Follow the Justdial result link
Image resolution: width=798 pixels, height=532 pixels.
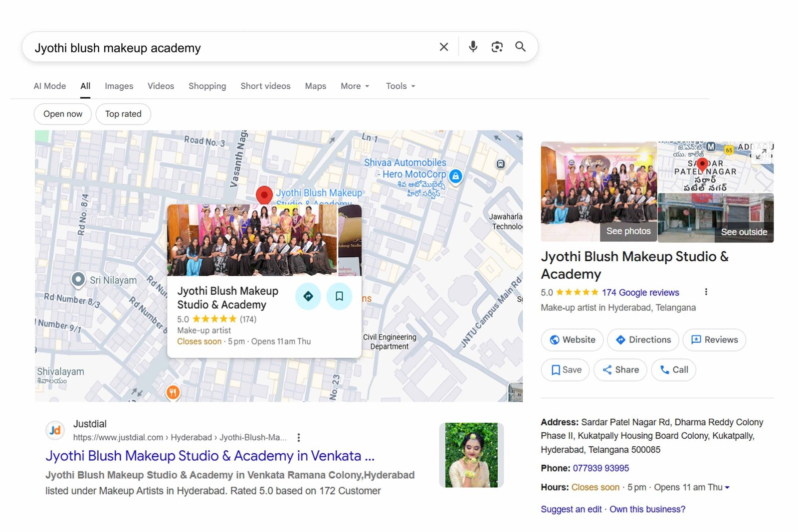pyautogui.click(x=209, y=455)
